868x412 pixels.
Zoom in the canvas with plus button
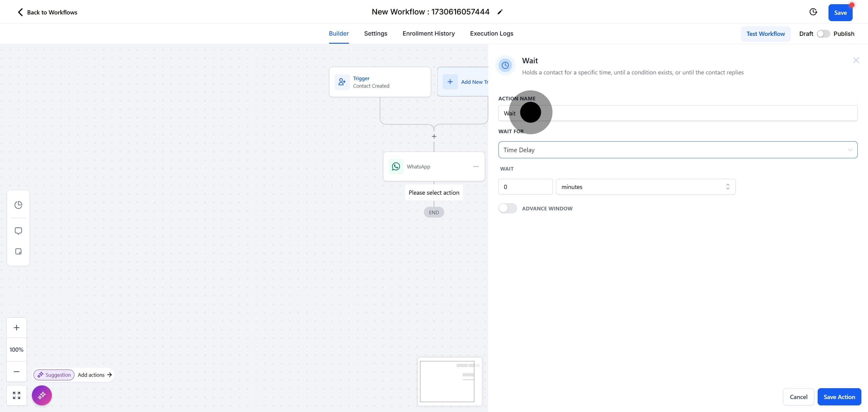click(x=17, y=327)
